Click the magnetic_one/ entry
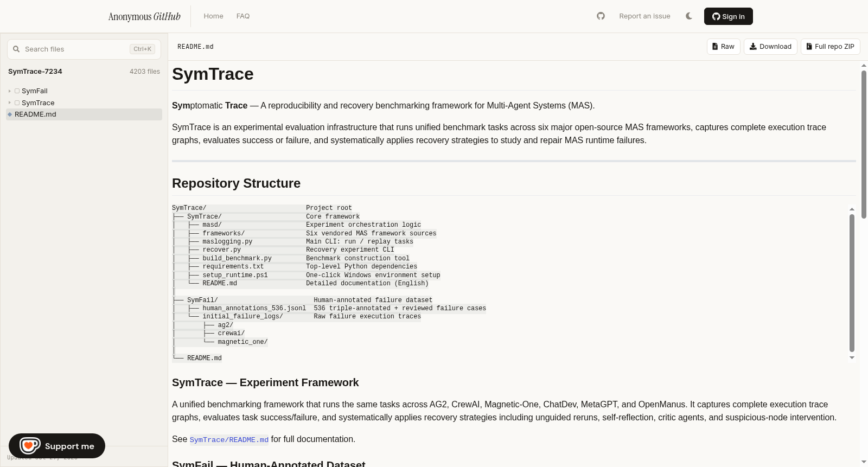Image resolution: width=868 pixels, height=467 pixels. tap(243, 342)
